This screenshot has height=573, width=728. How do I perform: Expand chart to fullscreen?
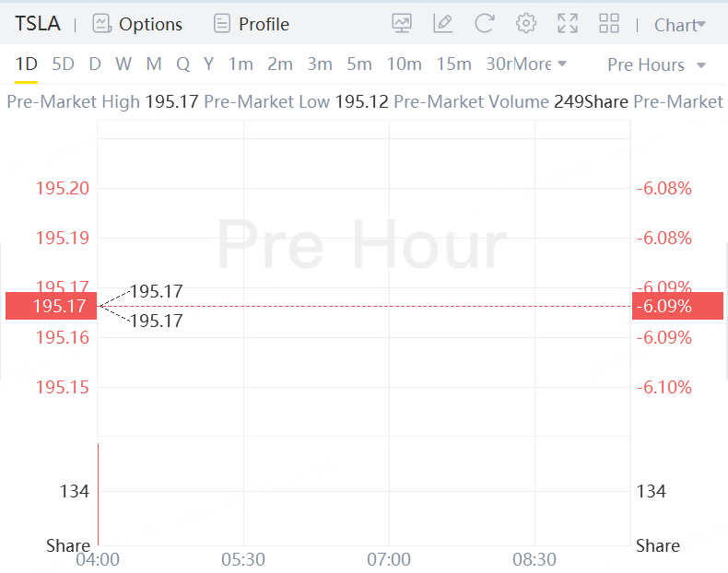point(568,24)
